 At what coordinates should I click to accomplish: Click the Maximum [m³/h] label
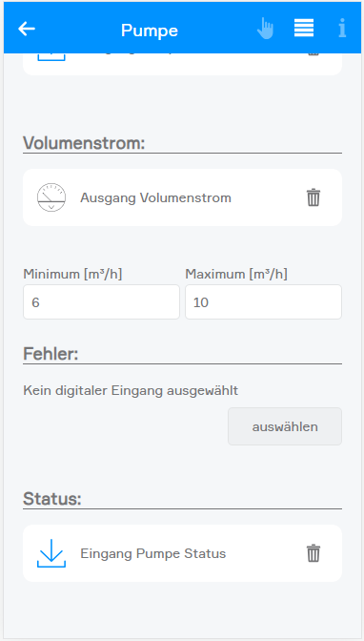click(x=236, y=274)
